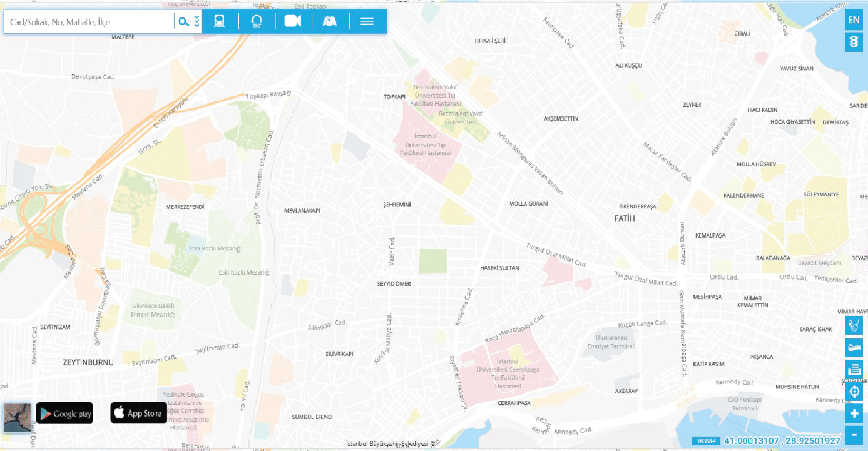Click the Bezmialem Vakıf Üniversitesi Tıp Fakültesi Hastanesi label
868x451 pixels.
point(435,95)
